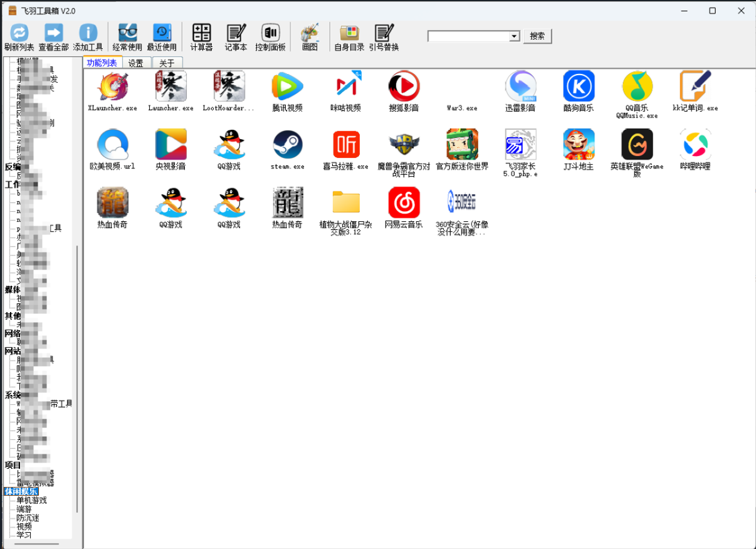Image resolution: width=756 pixels, height=549 pixels.
Task: Launch the 哔哩哔哩 shortcut
Action: point(695,145)
